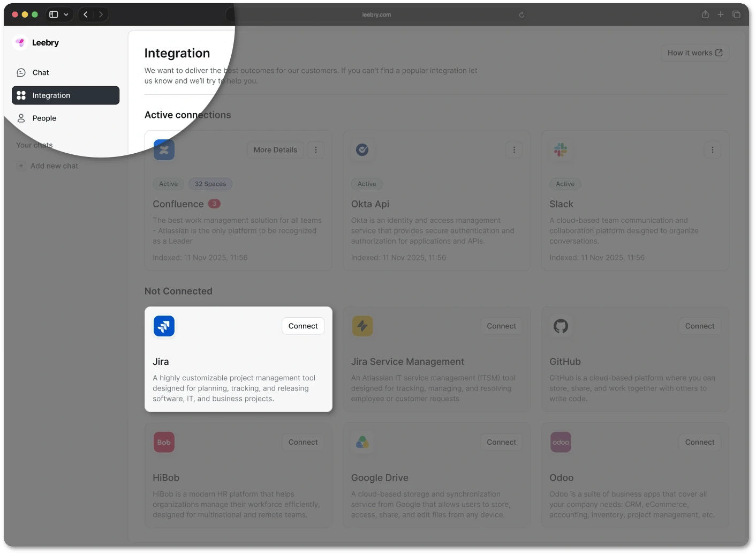Click the Not Connected heading
Viewport: 756px width, 554px height.
point(178,291)
